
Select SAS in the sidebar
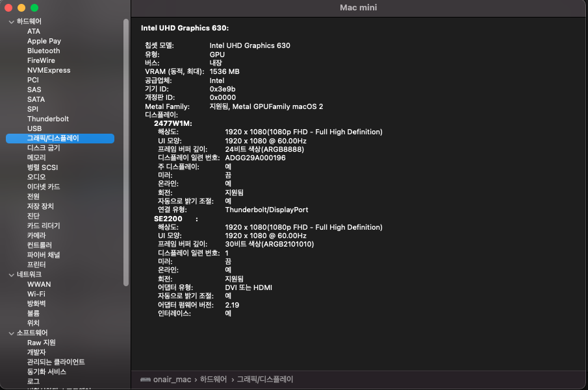coord(34,90)
